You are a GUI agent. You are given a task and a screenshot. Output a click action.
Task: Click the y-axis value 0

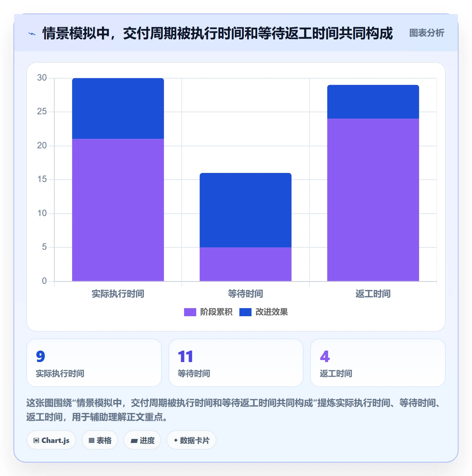click(x=44, y=281)
